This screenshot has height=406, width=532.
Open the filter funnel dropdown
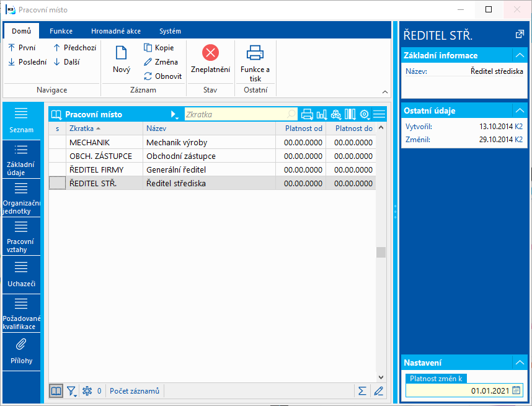(72, 391)
